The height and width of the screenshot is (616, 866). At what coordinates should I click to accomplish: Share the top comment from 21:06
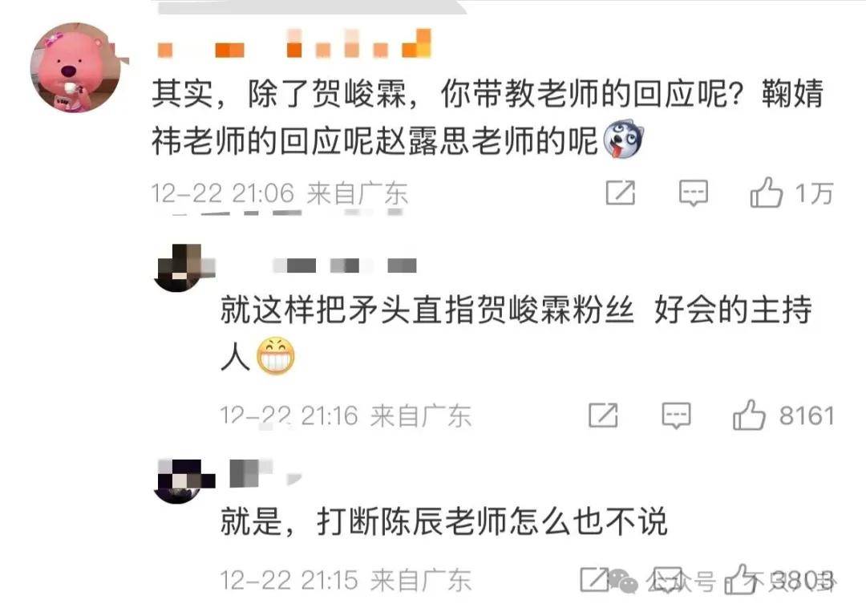click(620, 192)
